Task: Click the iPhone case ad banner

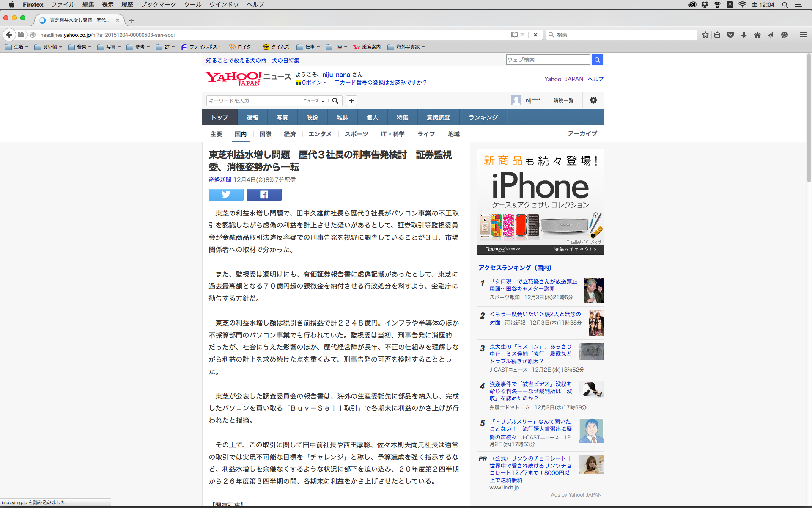Action: coord(540,202)
